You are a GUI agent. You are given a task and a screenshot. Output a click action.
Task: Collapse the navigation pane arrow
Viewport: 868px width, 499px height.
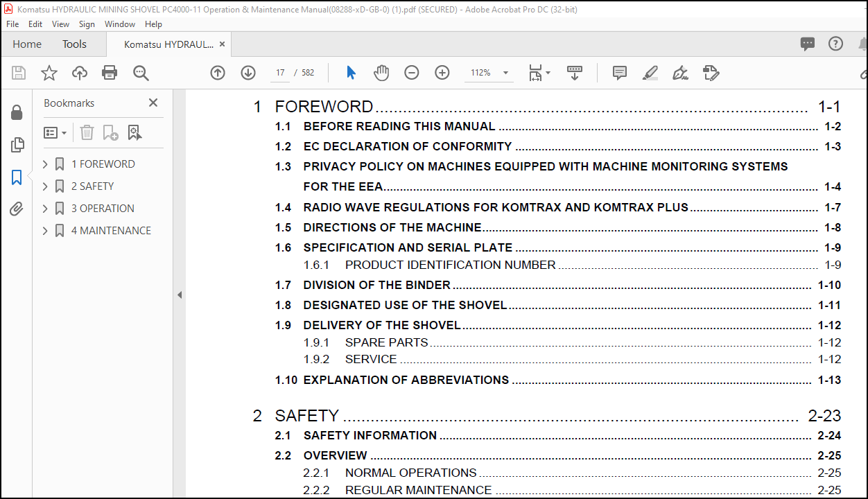[x=180, y=295]
